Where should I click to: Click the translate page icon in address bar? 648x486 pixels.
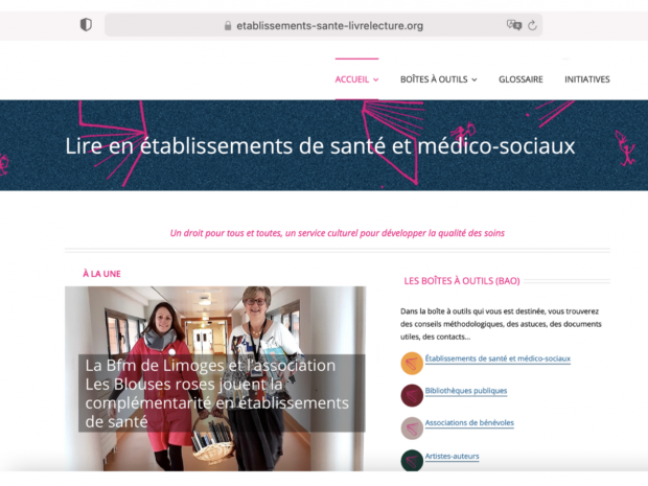[514, 25]
